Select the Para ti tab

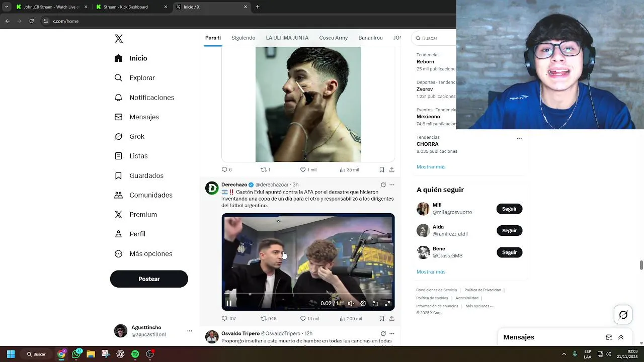[x=213, y=38]
